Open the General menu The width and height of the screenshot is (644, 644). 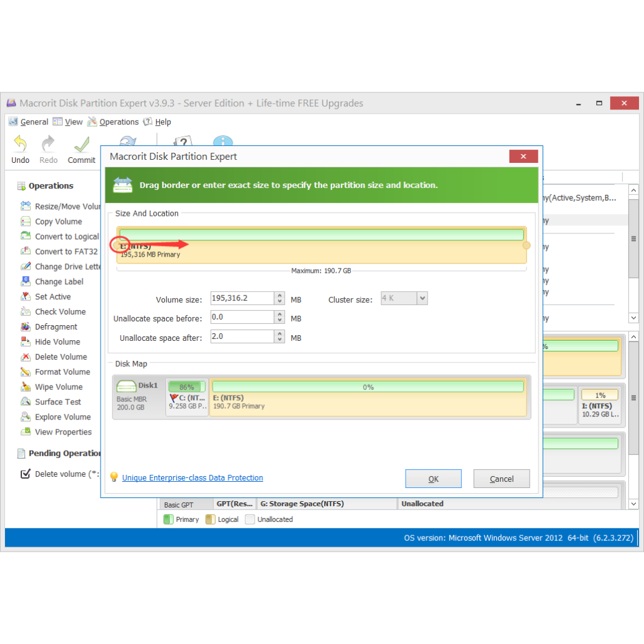click(x=29, y=121)
